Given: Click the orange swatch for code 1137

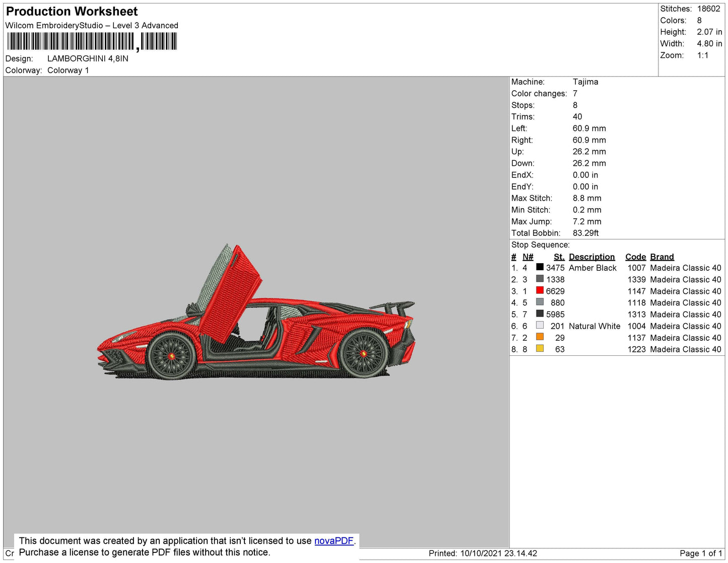Looking at the screenshot, I should (x=540, y=337).
